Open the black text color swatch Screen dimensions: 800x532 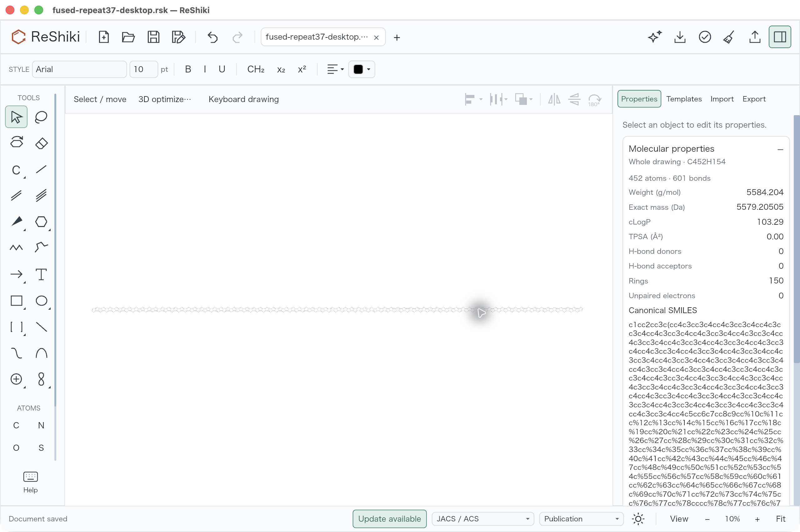pos(362,69)
